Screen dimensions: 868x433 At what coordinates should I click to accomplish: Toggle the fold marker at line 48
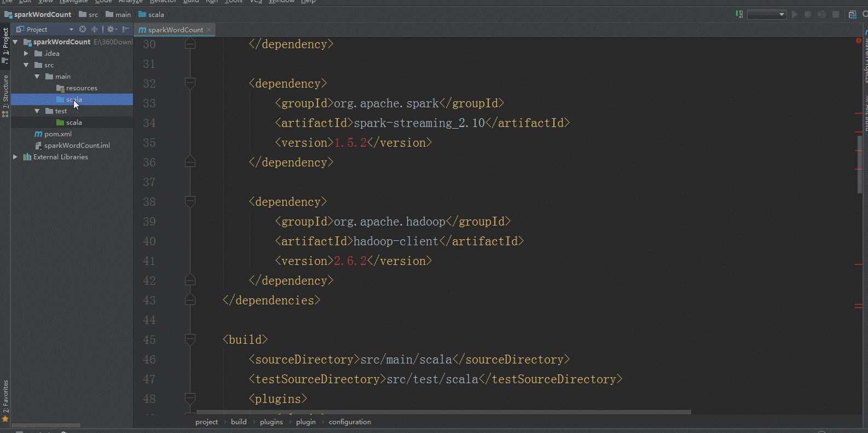[190, 399]
